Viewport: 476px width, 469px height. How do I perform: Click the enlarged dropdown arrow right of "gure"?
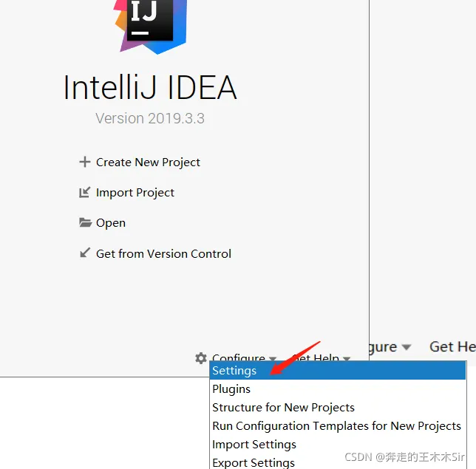[406, 347]
